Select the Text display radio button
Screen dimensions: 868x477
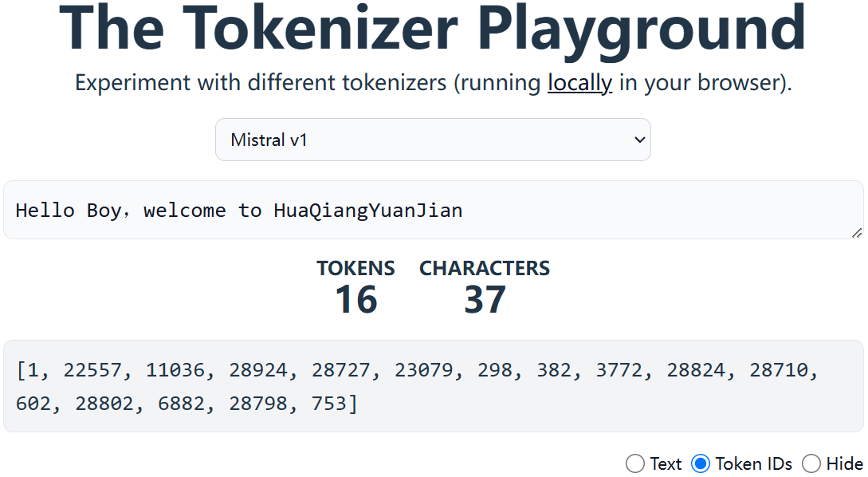[x=635, y=463]
